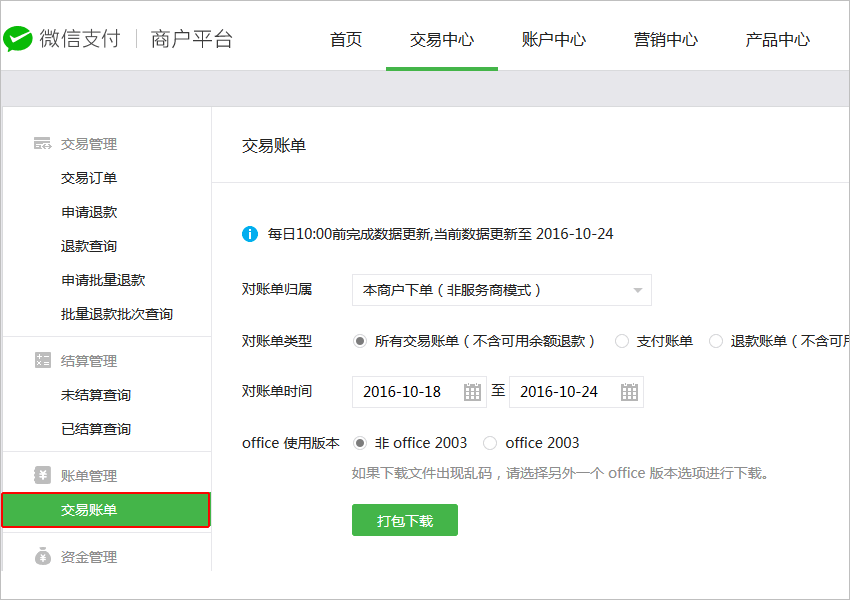Click the 打包下载 button
The height and width of the screenshot is (600, 850).
(x=405, y=520)
